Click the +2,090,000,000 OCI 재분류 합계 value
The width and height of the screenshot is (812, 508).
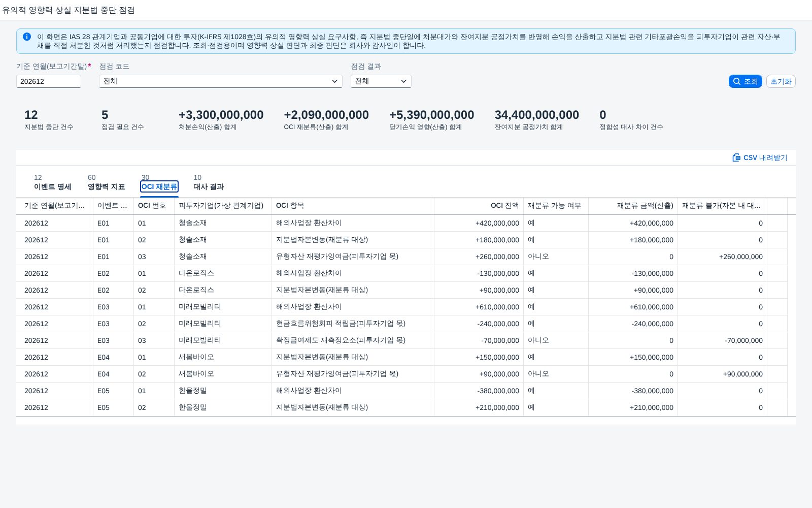(326, 115)
